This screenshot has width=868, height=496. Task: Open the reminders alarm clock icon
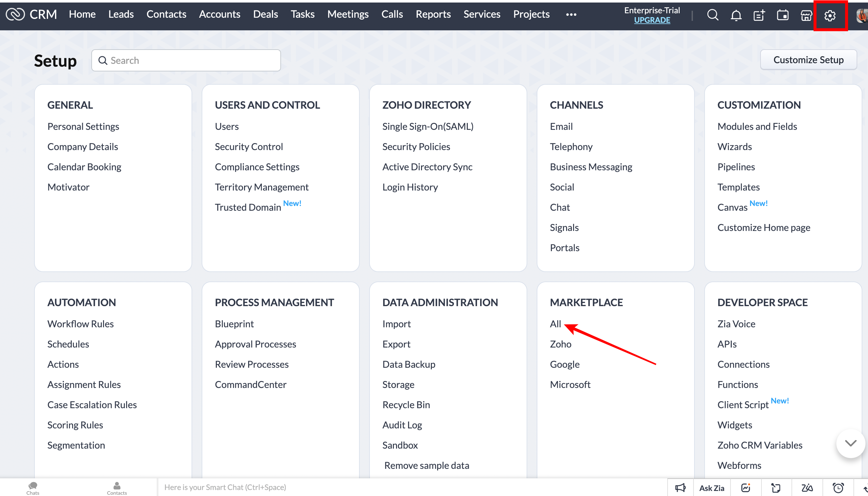(x=838, y=488)
